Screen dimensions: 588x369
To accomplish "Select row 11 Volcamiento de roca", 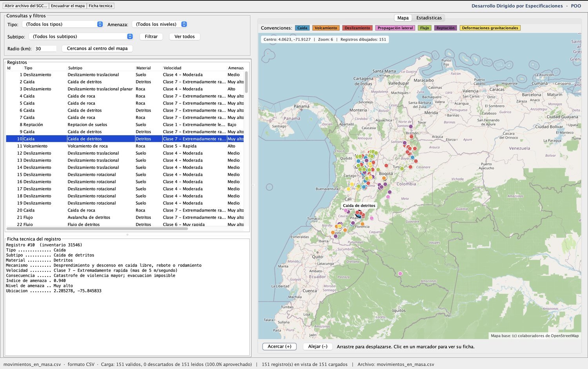I will coord(125,146).
